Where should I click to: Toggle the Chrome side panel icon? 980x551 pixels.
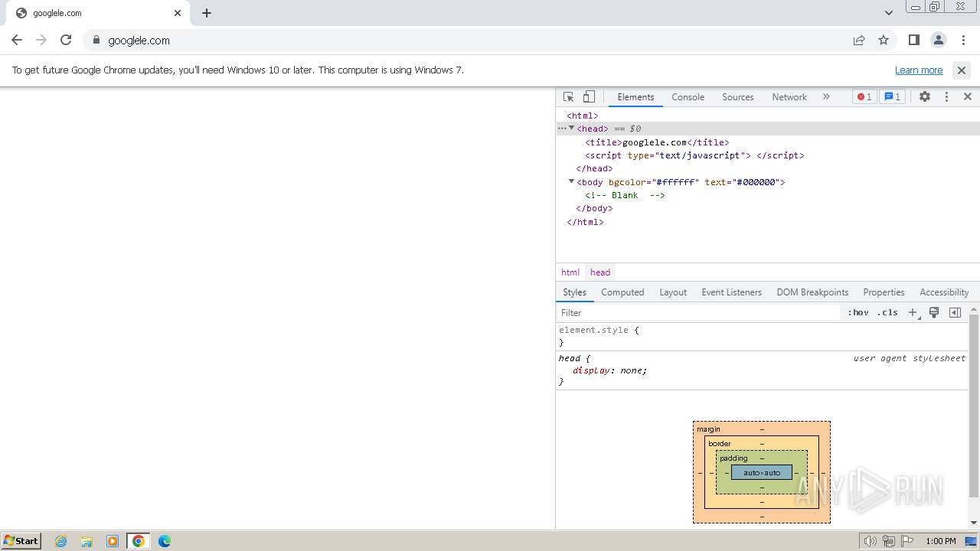click(914, 41)
